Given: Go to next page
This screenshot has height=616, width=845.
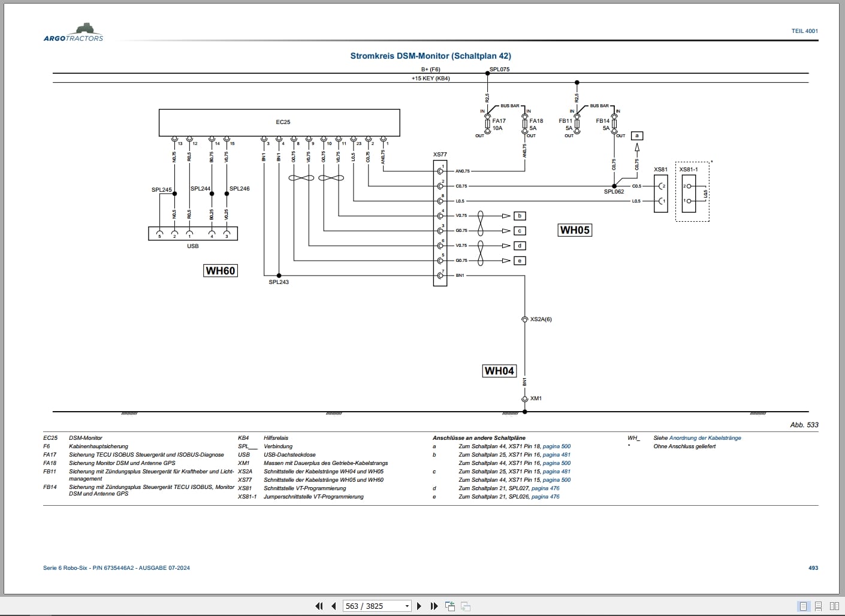Looking at the screenshot, I should (x=419, y=606).
